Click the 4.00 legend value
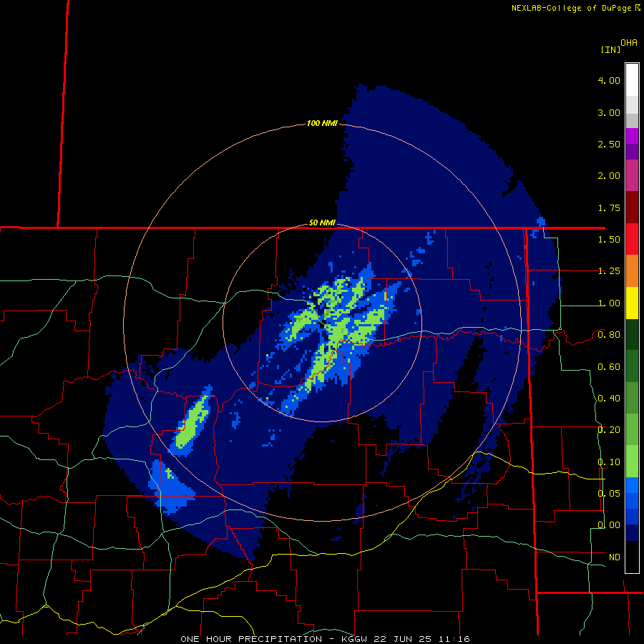644x644 pixels. 609,80
